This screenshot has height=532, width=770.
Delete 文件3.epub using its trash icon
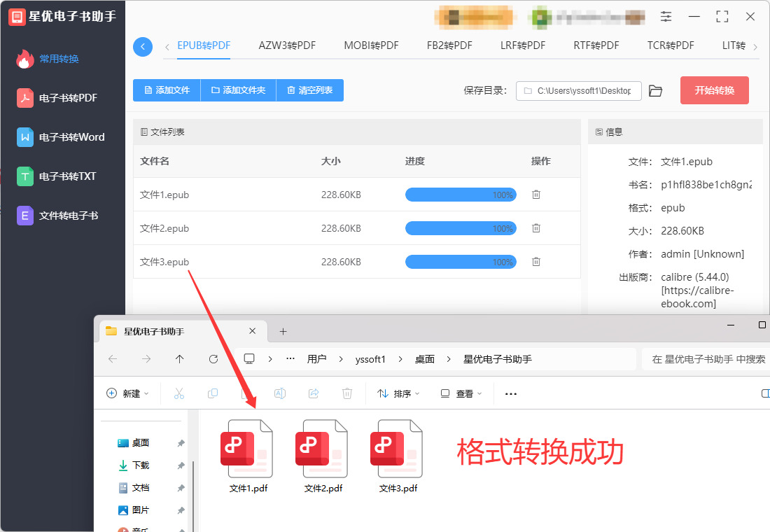coord(535,262)
